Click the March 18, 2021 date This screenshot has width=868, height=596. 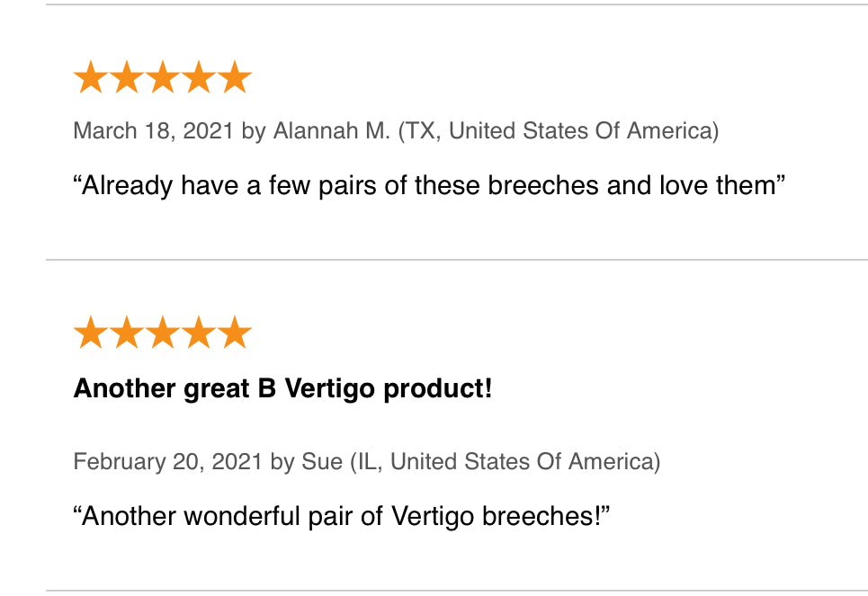(153, 131)
